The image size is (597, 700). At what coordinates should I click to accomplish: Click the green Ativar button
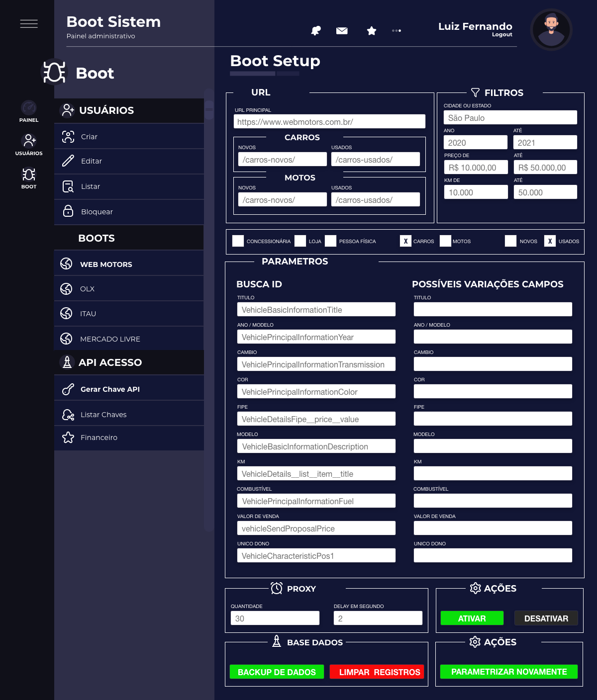tap(472, 618)
